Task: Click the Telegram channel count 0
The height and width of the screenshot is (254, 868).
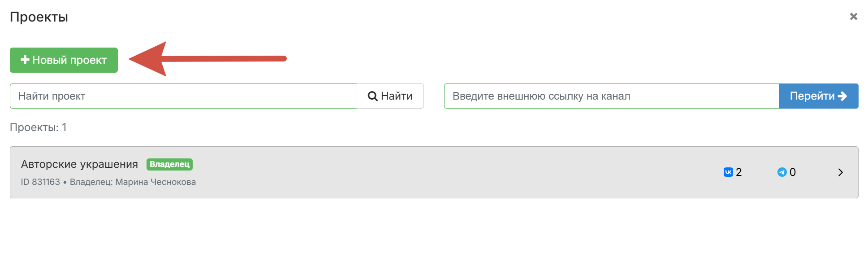Action: tap(793, 172)
